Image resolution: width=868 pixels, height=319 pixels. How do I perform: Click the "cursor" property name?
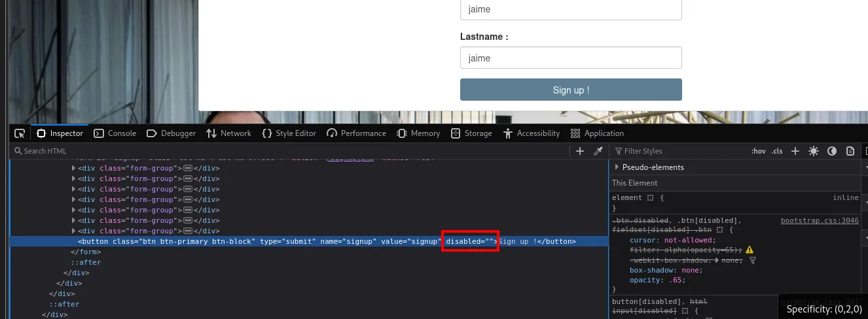[x=643, y=240]
